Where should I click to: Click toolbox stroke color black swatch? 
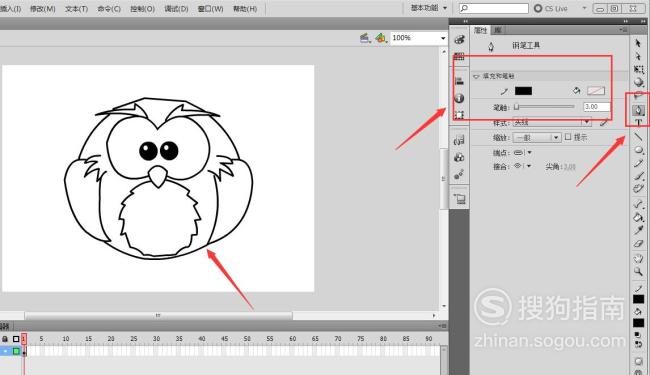[638, 299]
